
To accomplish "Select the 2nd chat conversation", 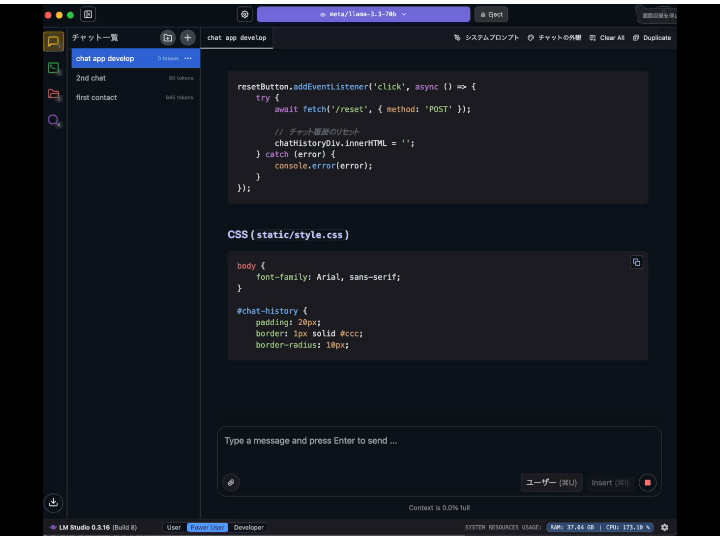I will point(135,78).
